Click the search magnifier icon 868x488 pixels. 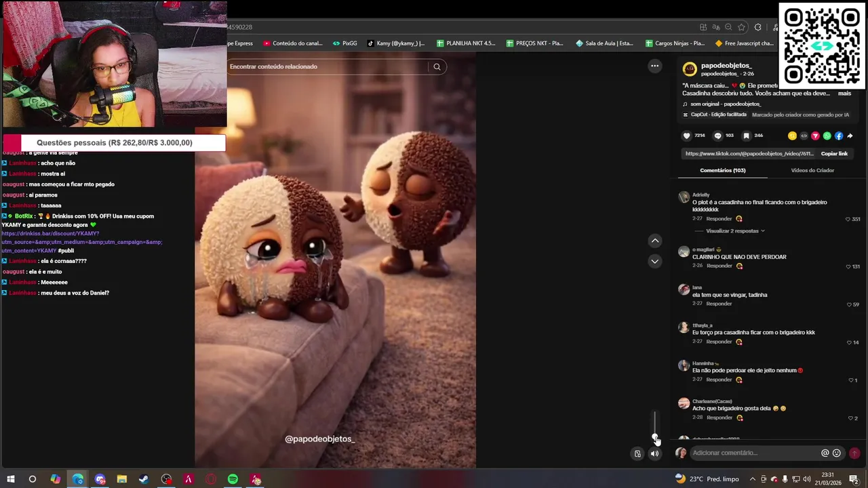click(437, 66)
